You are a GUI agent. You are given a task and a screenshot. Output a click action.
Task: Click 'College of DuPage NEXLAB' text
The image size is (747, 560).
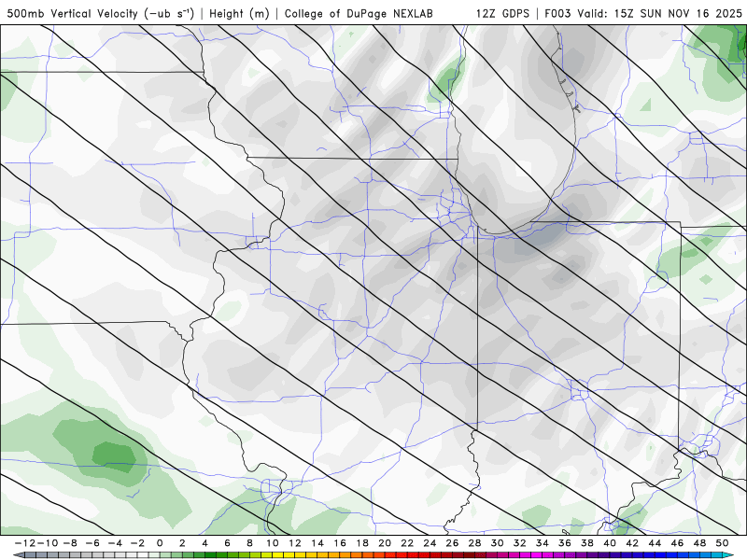click(359, 13)
